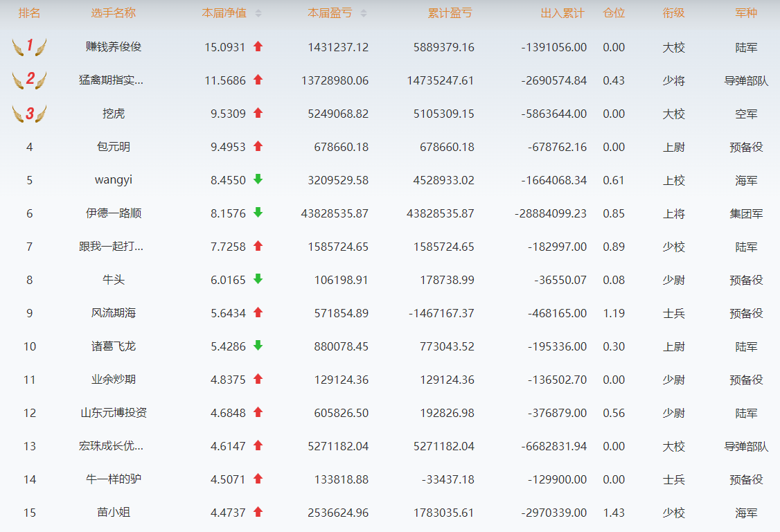Screen dimensions: 780x532
Task: Click the 衔级 column header
Action: pyautogui.click(x=673, y=13)
